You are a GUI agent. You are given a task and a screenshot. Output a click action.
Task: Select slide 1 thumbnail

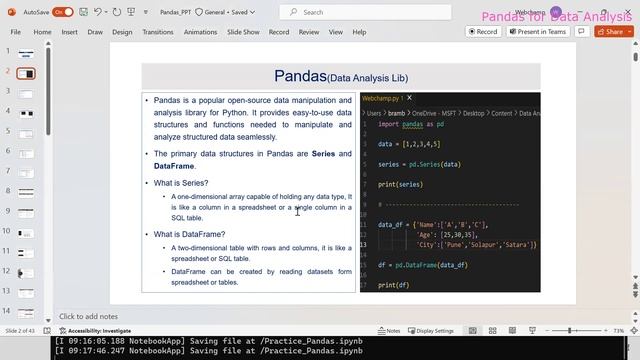coord(26,53)
